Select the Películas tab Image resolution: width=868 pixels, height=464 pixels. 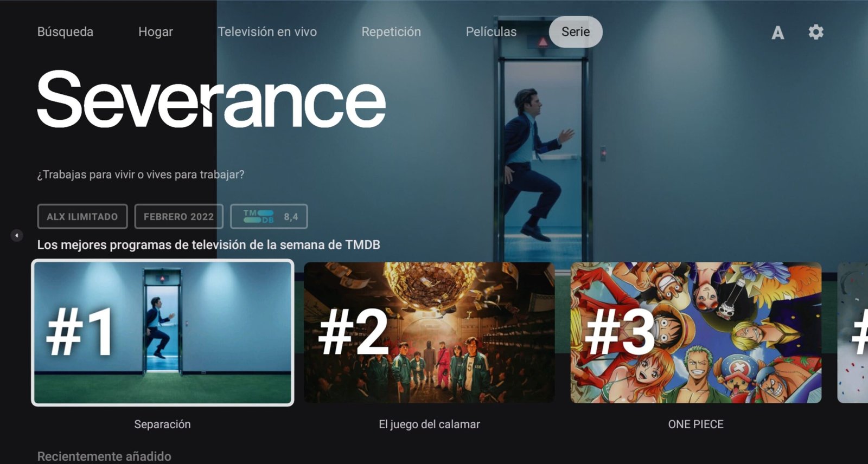pos(491,32)
